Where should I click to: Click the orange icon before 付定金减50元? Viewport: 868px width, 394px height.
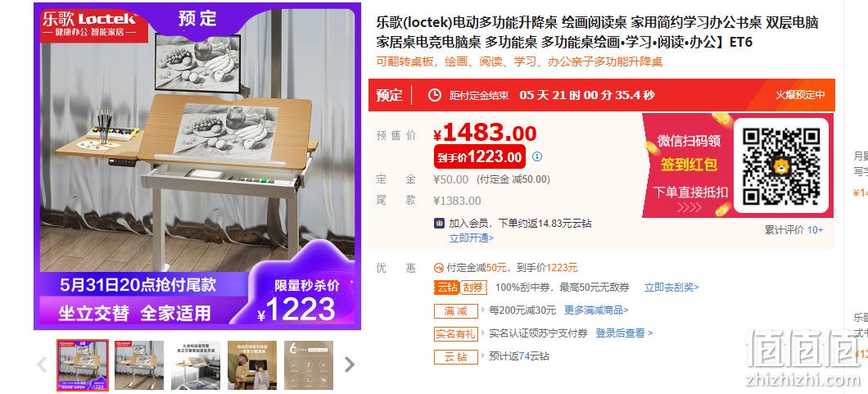click(439, 268)
